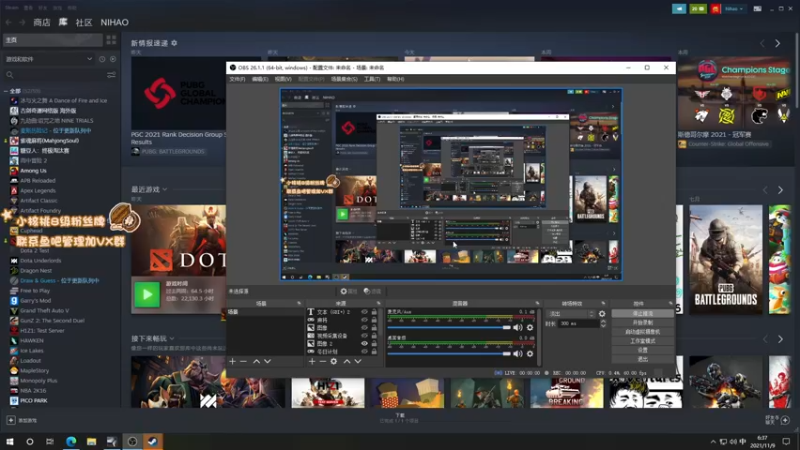This screenshot has width=800, height=450.
Task: Show next recent games with right arrow
Action: [781, 190]
